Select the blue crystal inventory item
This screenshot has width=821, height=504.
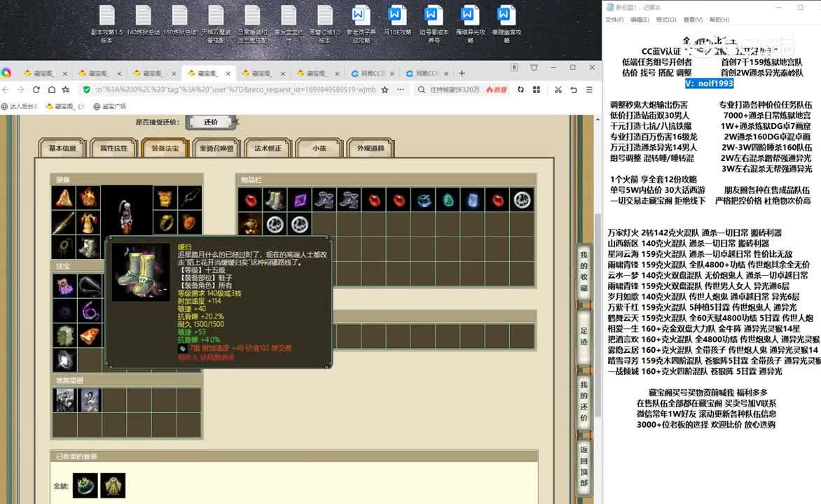(424, 200)
